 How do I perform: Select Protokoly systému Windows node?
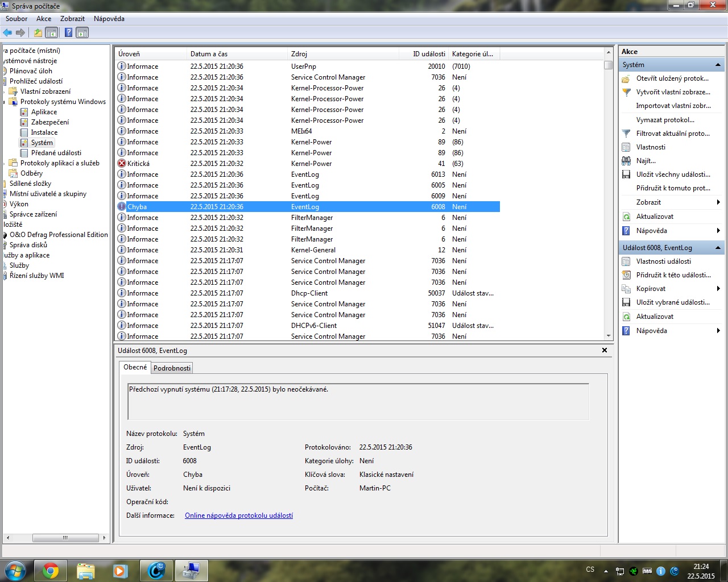63,102
